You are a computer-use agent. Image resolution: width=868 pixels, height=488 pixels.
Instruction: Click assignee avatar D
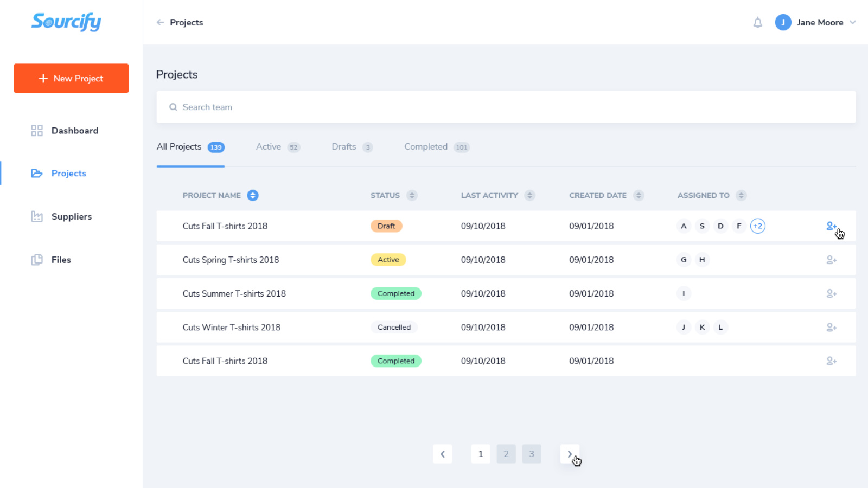720,226
